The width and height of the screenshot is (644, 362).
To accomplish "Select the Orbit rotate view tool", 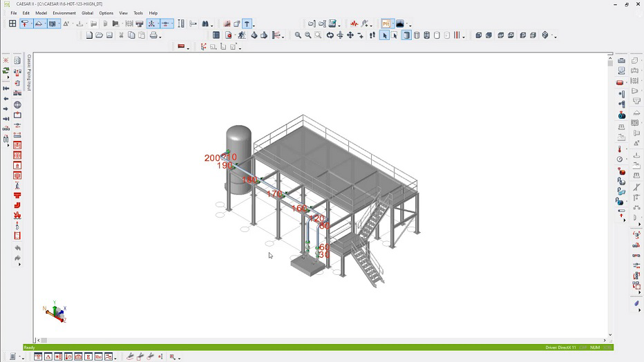I will pos(330,35).
